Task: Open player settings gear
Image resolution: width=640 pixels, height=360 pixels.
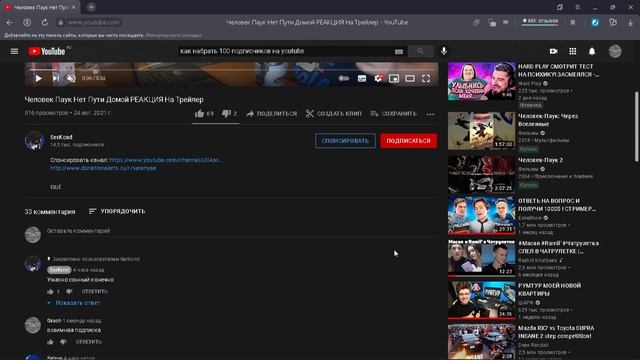Action: [378, 78]
